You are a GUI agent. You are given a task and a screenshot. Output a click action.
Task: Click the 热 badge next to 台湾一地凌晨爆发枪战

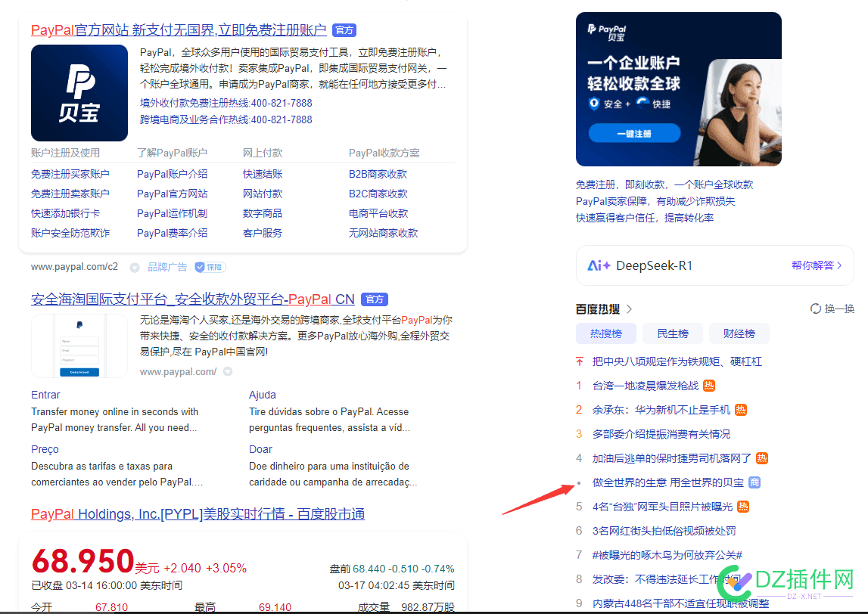709,386
